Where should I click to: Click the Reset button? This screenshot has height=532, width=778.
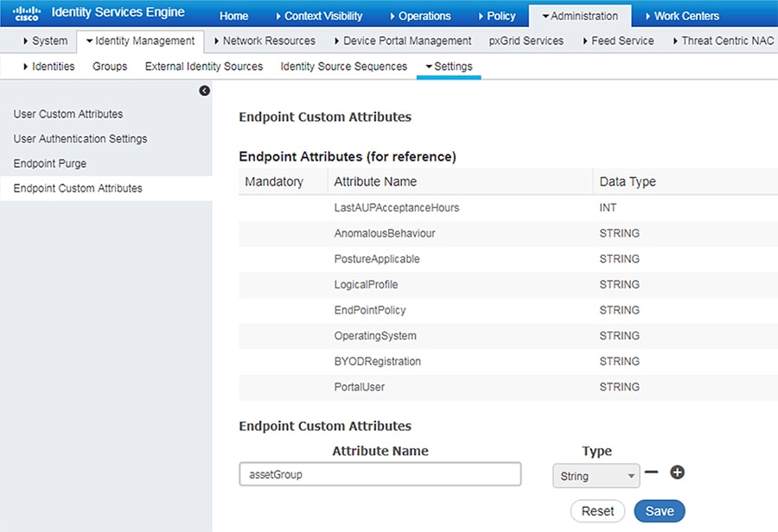pos(597,511)
